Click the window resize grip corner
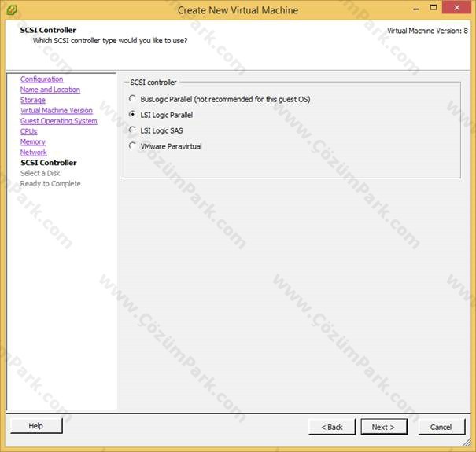Viewport: 476px width, 452px height. (467, 443)
